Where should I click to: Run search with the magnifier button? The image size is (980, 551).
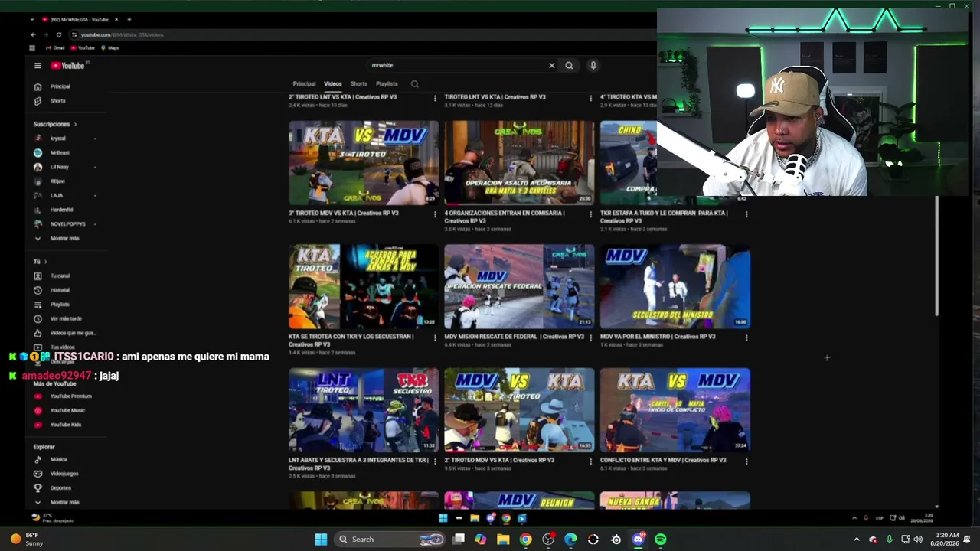[569, 66]
